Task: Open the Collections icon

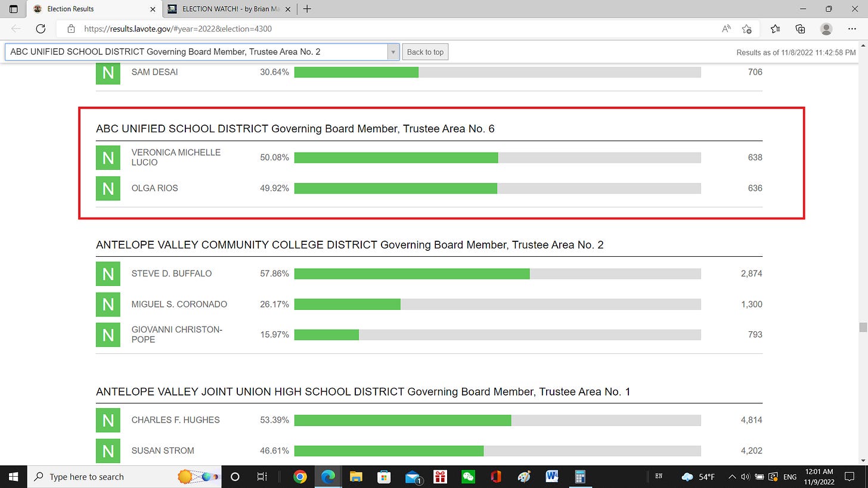Action: pos(801,29)
